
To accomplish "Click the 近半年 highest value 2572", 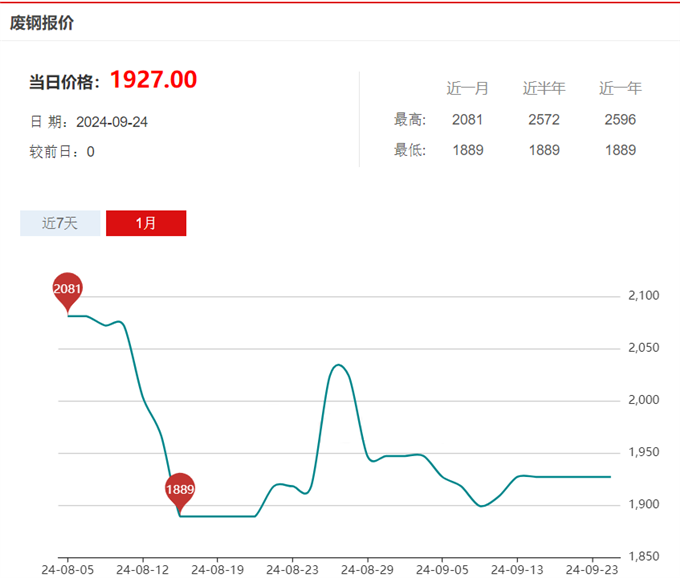I will (544, 120).
